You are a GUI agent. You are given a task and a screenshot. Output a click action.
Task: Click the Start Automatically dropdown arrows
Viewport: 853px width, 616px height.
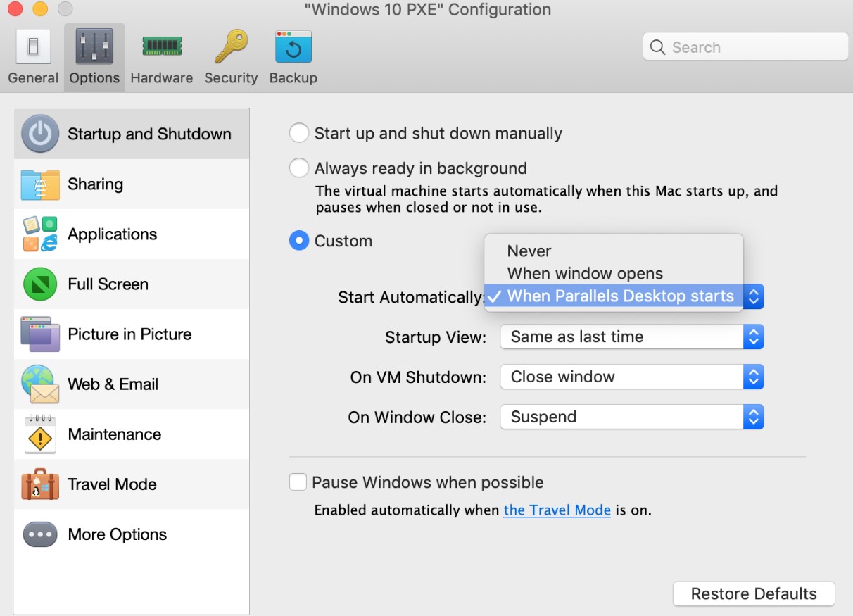click(x=753, y=297)
